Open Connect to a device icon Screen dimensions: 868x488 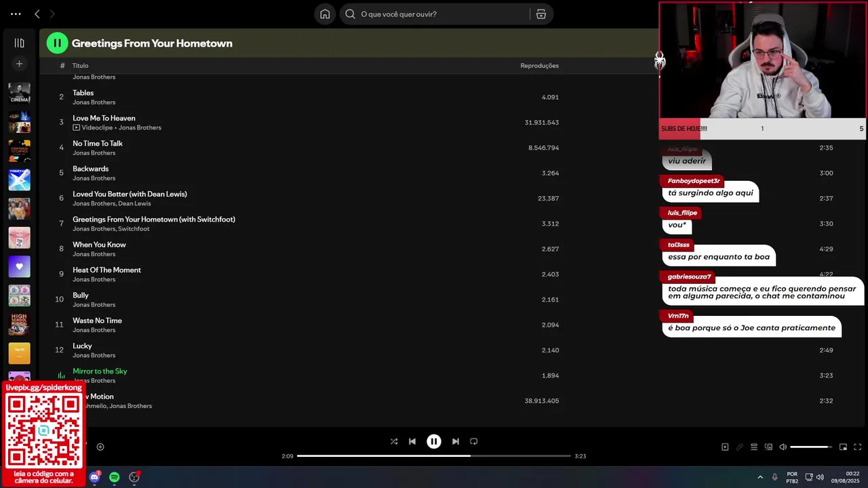point(768,447)
